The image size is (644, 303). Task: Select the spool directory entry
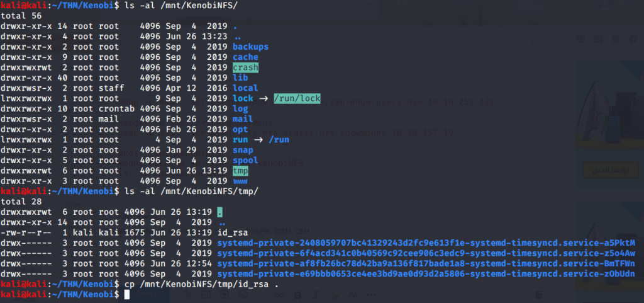(245, 160)
